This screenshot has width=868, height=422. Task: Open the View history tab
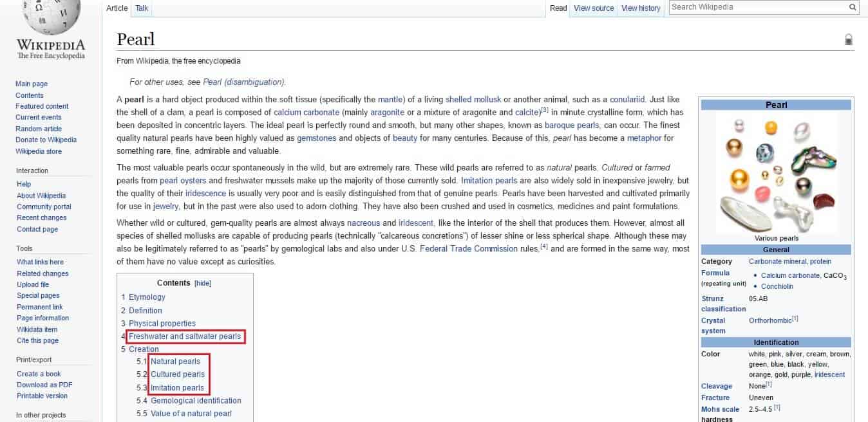640,8
